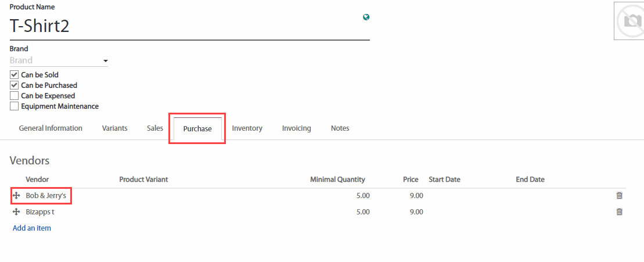Switch to the Inventory tab
This screenshot has height=262, width=644.
click(247, 128)
